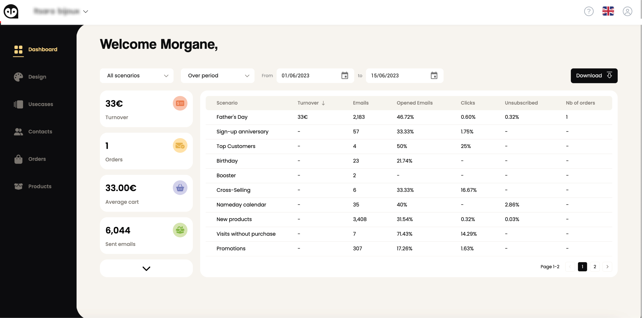Open the From date calendar icon
This screenshot has width=644, height=318.
(344, 75)
